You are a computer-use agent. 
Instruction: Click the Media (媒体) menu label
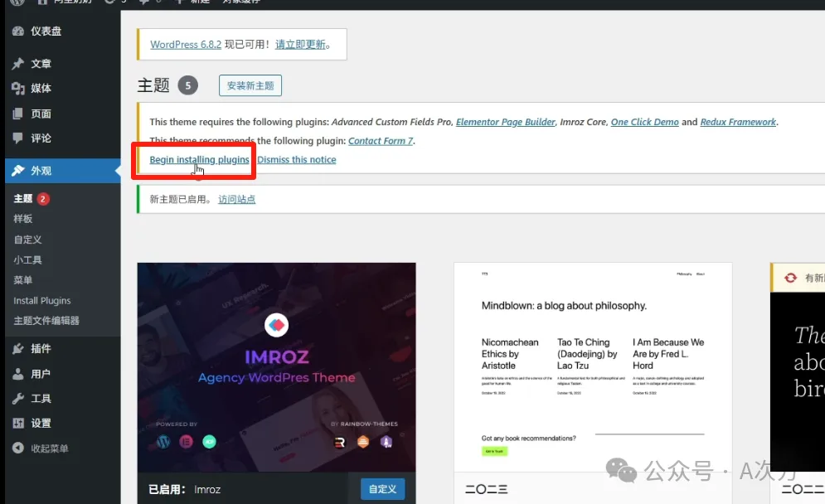click(x=41, y=89)
